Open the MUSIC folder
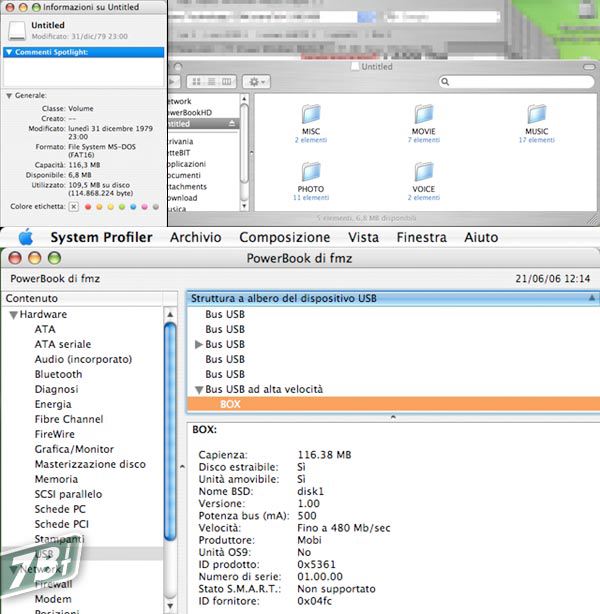 coord(536,115)
